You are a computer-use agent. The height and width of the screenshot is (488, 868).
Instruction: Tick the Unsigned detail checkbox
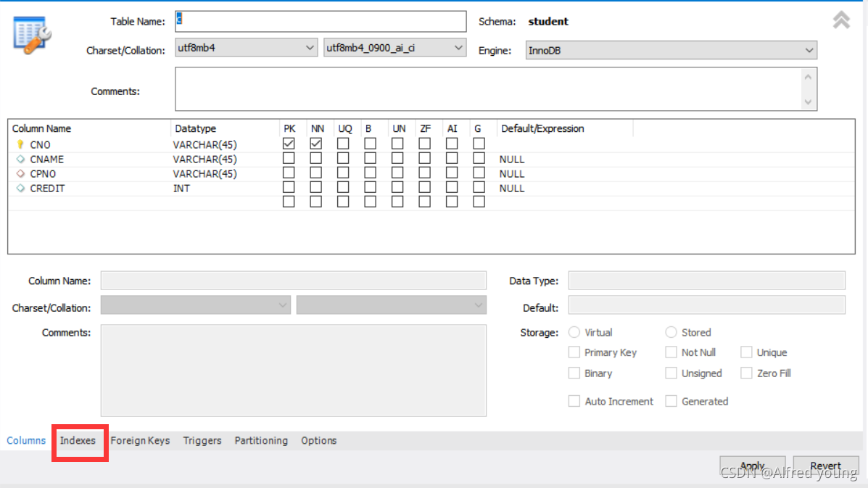671,373
